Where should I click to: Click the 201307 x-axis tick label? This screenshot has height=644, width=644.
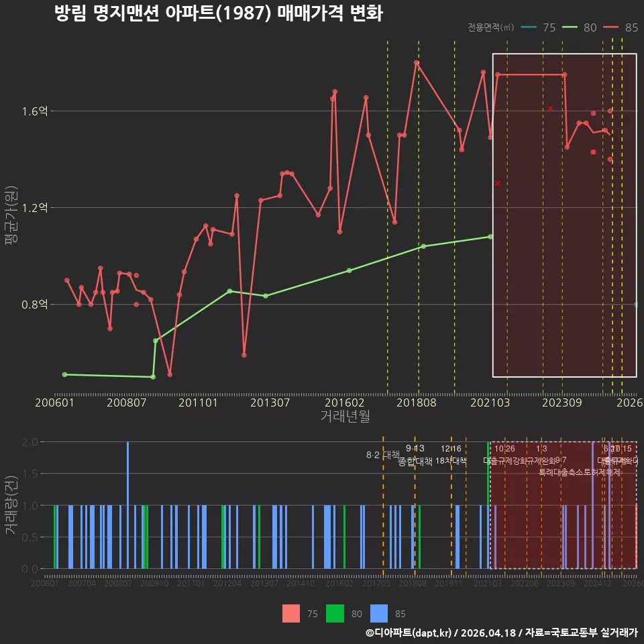coord(270,402)
